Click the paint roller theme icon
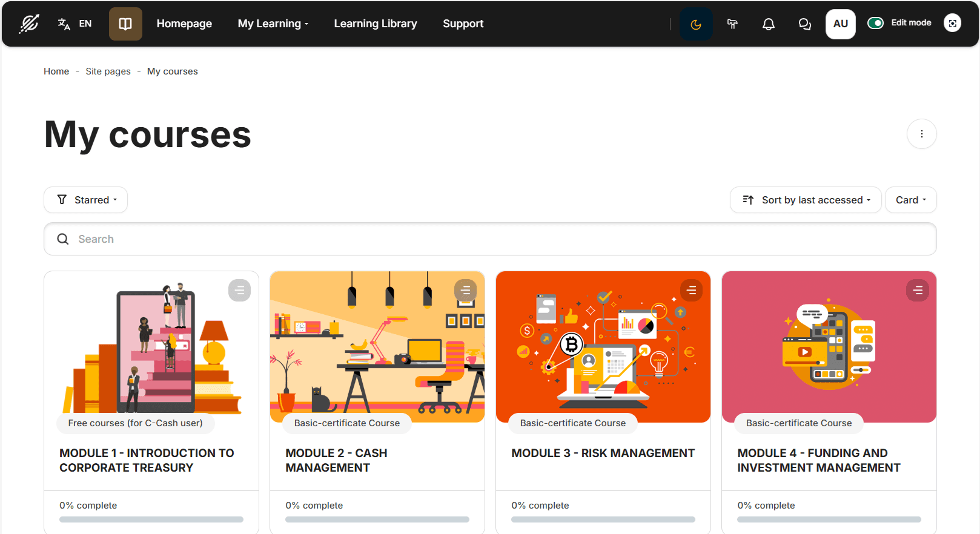 (x=732, y=24)
